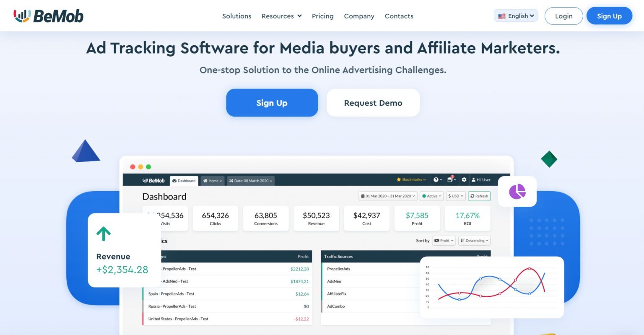The width and height of the screenshot is (644, 335).
Task: Change the Descending sort order control
Action: [x=474, y=240]
